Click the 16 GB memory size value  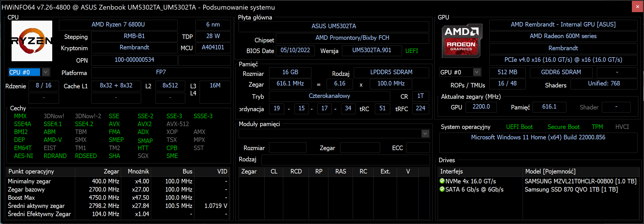(x=290, y=72)
